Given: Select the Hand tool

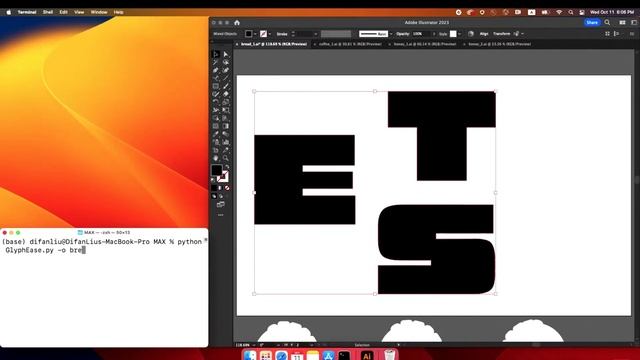Looking at the screenshot, I should 216,158.
